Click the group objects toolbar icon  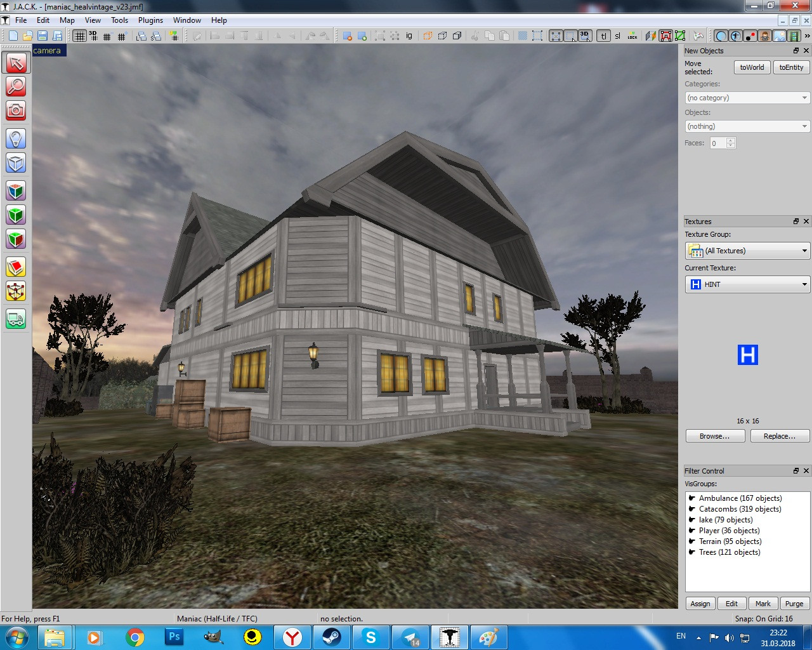click(x=380, y=36)
